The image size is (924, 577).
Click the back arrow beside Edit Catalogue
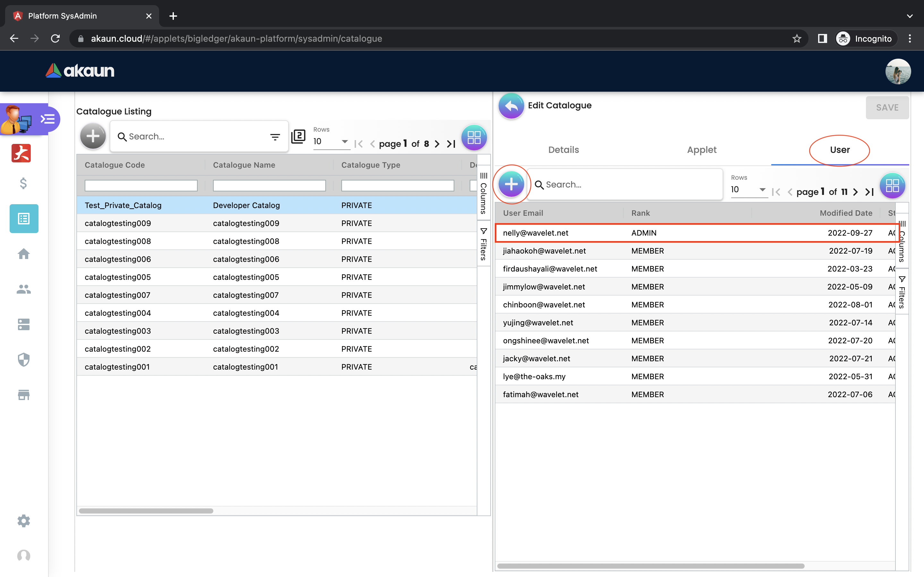click(x=511, y=106)
